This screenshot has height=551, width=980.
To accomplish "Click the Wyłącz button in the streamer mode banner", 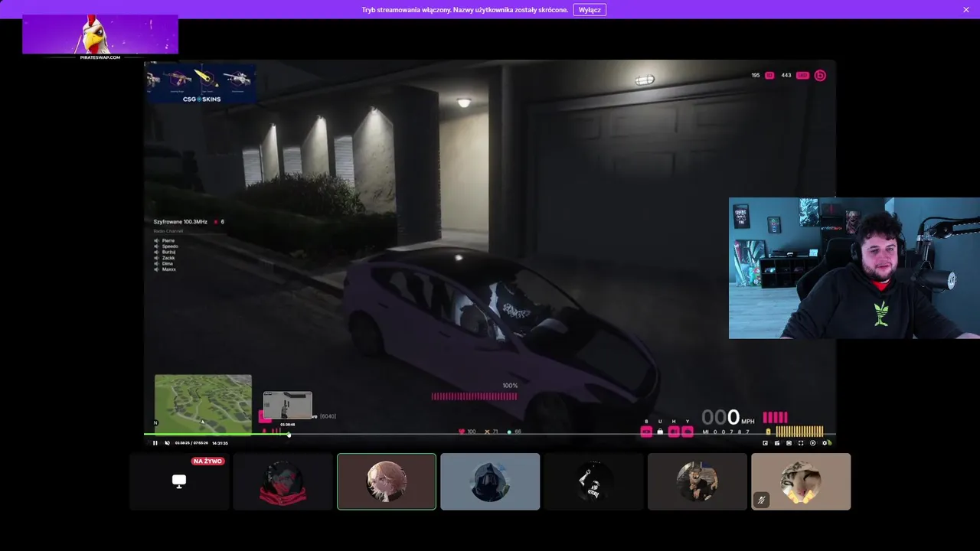I will point(590,10).
